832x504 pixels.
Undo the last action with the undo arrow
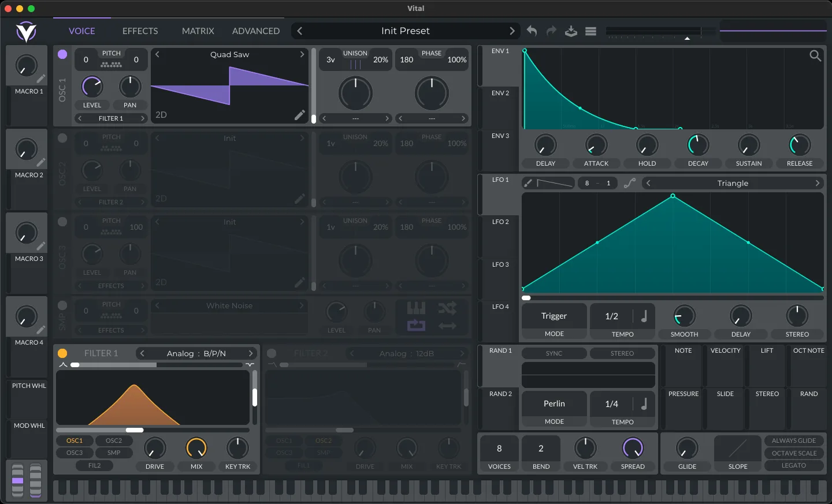click(532, 31)
